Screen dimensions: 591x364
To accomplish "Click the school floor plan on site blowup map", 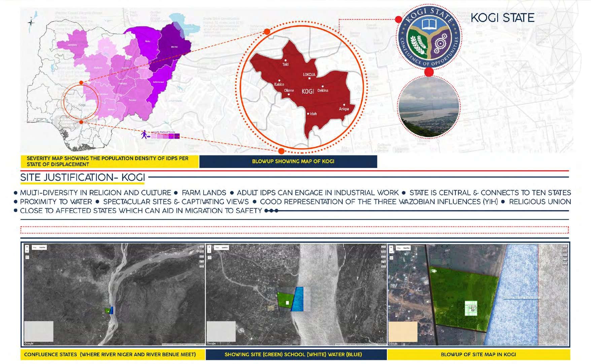I will [x=471, y=308].
